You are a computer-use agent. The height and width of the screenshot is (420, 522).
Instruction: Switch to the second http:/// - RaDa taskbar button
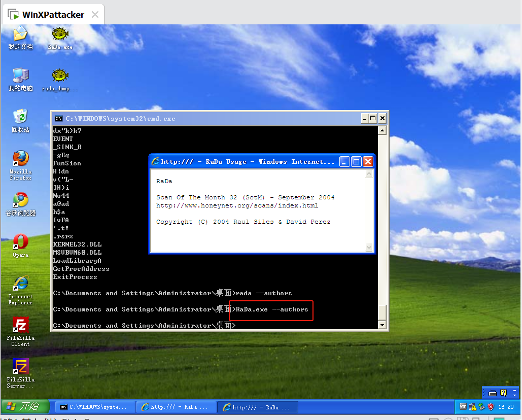[x=258, y=407]
